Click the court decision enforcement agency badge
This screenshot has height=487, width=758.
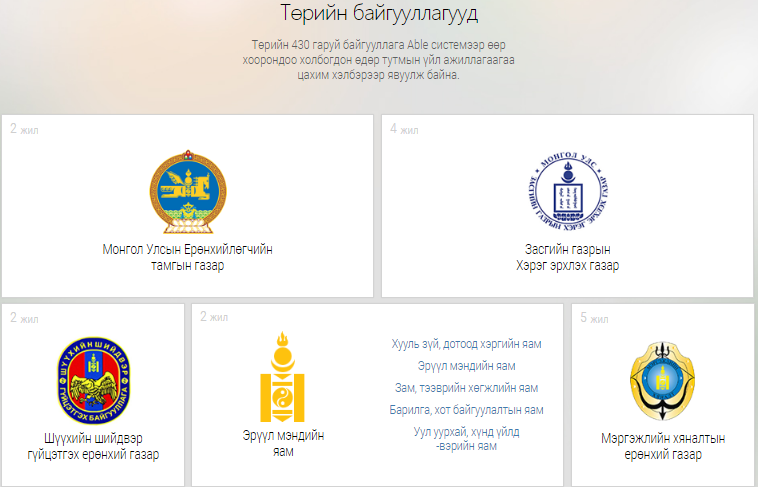pyautogui.click(x=93, y=382)
